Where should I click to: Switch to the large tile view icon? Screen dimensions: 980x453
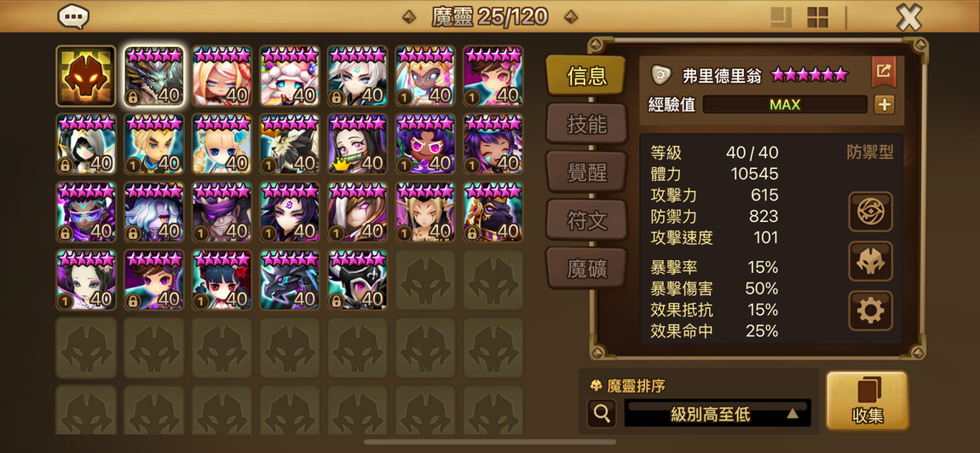click(781, 18)
